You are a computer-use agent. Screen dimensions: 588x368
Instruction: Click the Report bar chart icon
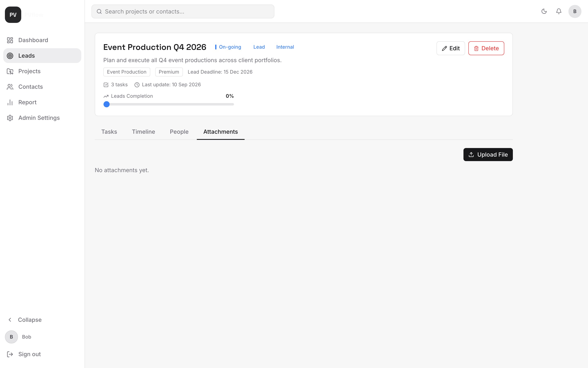point(10,102)
